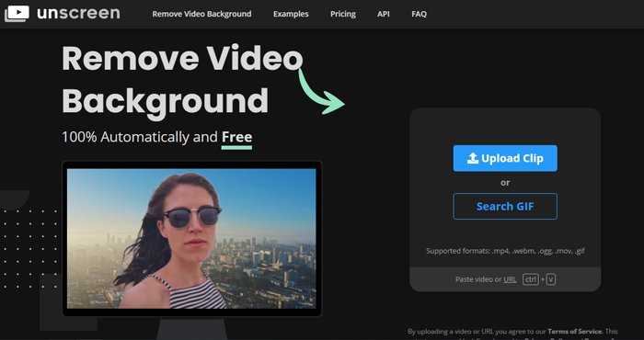Click the URL link in paste area
This screenshot has width=644, height=340.
point(510,279)
